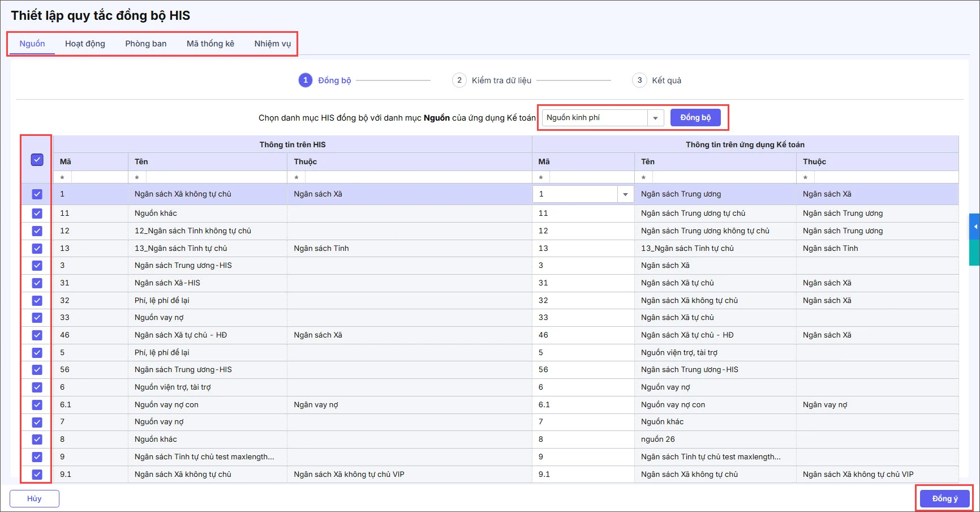Select the Mã thống kê tab
This screenshot has width=980, height=512.
pos(210,44)
